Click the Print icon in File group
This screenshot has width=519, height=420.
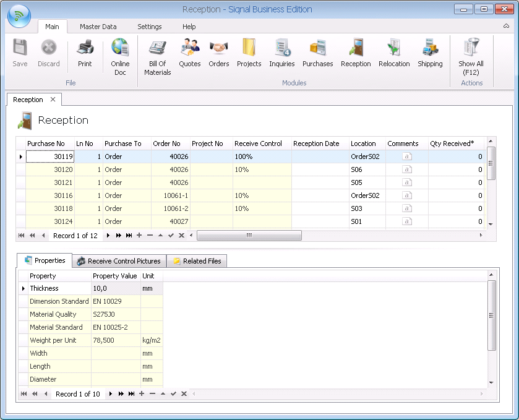85,53
